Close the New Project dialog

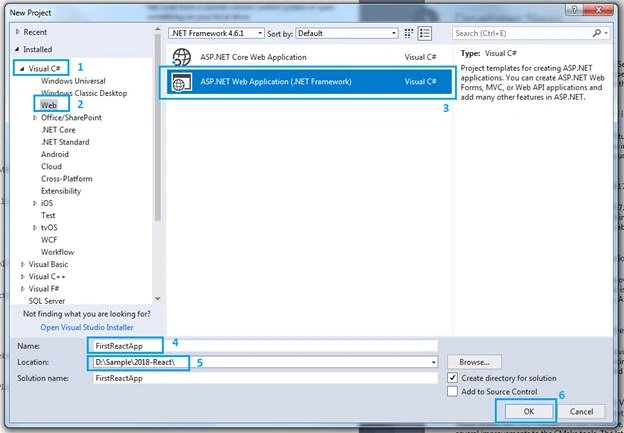point(599,10)
